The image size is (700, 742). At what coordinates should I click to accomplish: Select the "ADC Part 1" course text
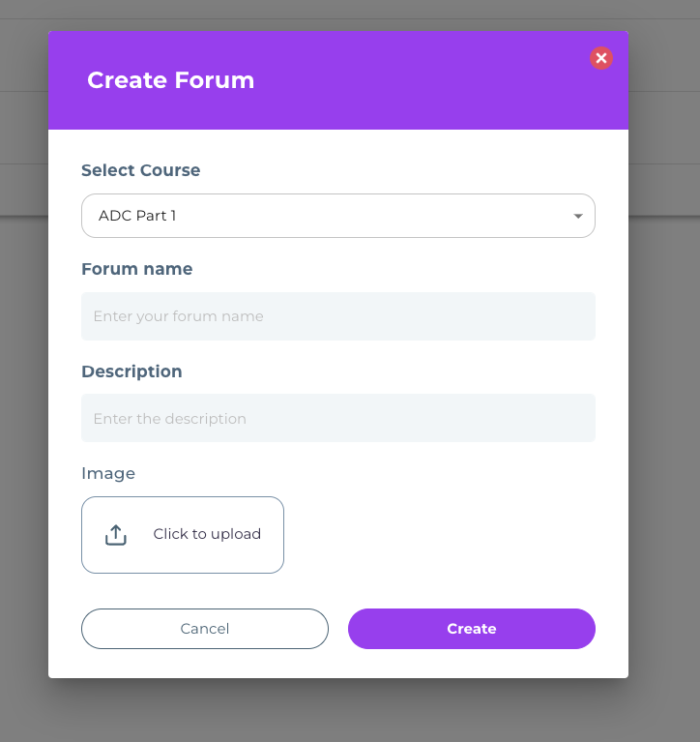click(137, 216)
